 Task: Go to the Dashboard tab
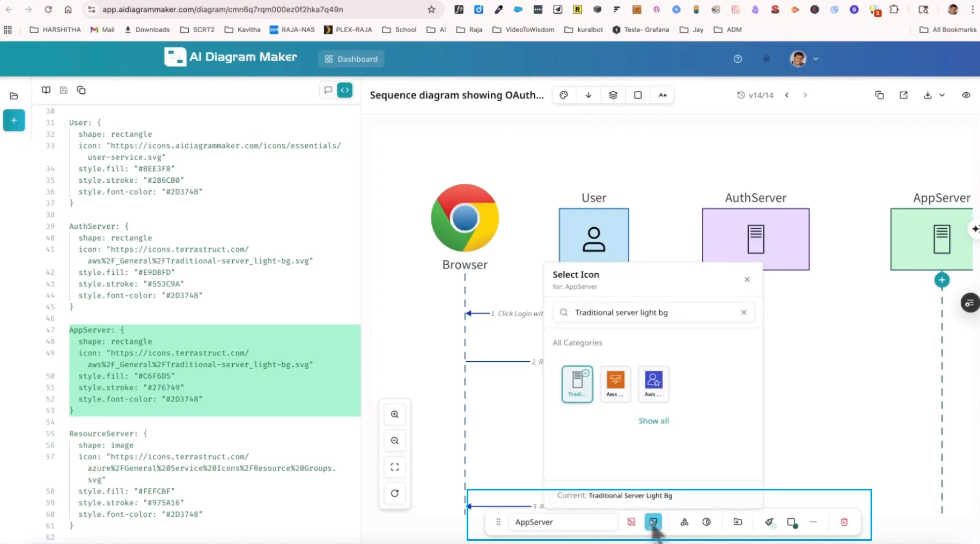[x=351, y=59]
